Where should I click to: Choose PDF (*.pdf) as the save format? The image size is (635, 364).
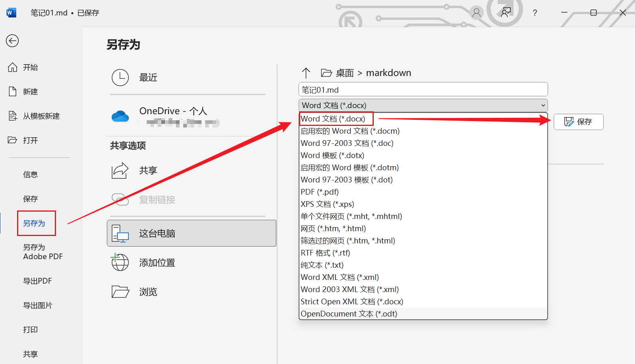pyautogui.click(x=319, y=192)
